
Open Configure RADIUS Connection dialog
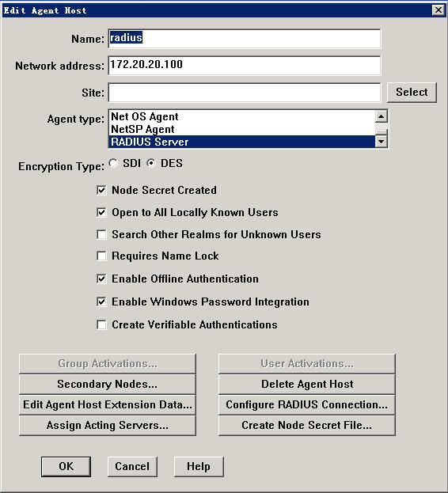[x=307, y=404]
